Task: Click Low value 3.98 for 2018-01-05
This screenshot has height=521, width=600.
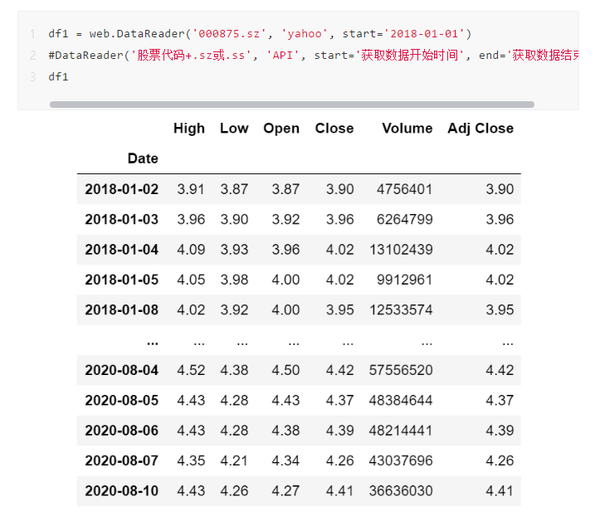Action: pyautogui.click(x=234, y=280)
